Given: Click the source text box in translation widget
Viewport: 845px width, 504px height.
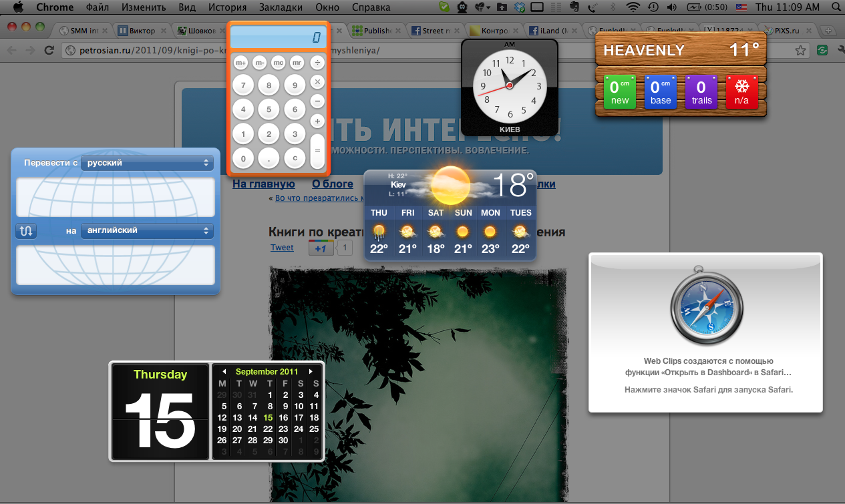Looking at the screenshot, I should coord(116,197).
